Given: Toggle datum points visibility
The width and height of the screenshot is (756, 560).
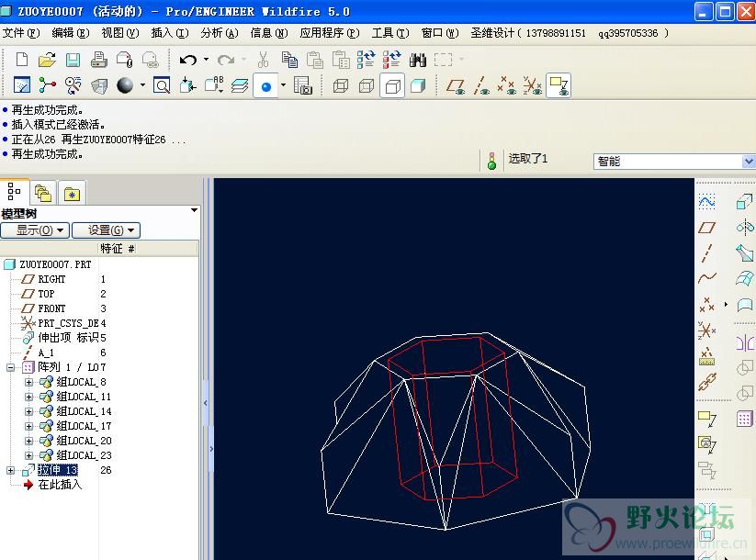Looking at the screenshot, I should coord(507,85).
